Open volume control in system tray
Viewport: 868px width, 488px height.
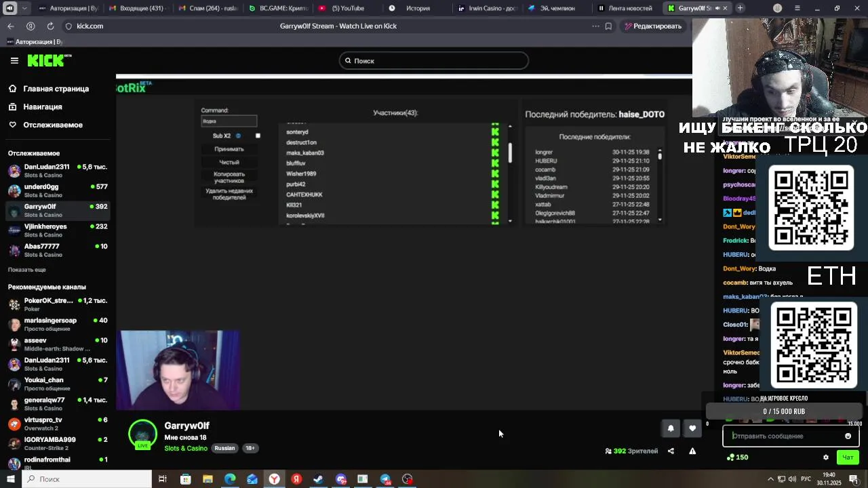(x=793, y=479)
